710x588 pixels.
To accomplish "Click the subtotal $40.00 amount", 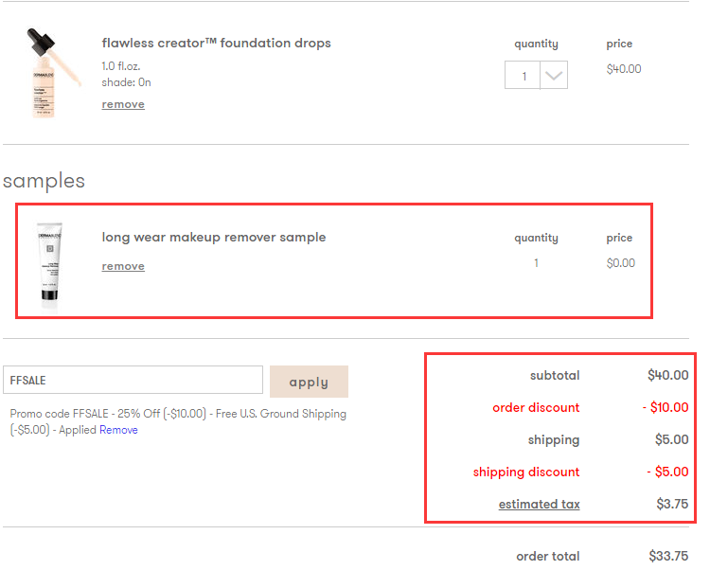I will (668, 375).
